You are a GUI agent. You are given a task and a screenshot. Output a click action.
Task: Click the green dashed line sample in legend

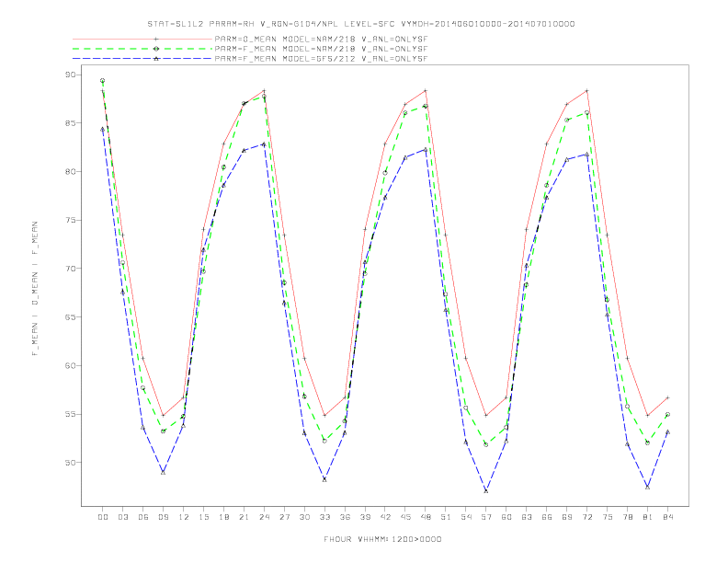[142, 49]
